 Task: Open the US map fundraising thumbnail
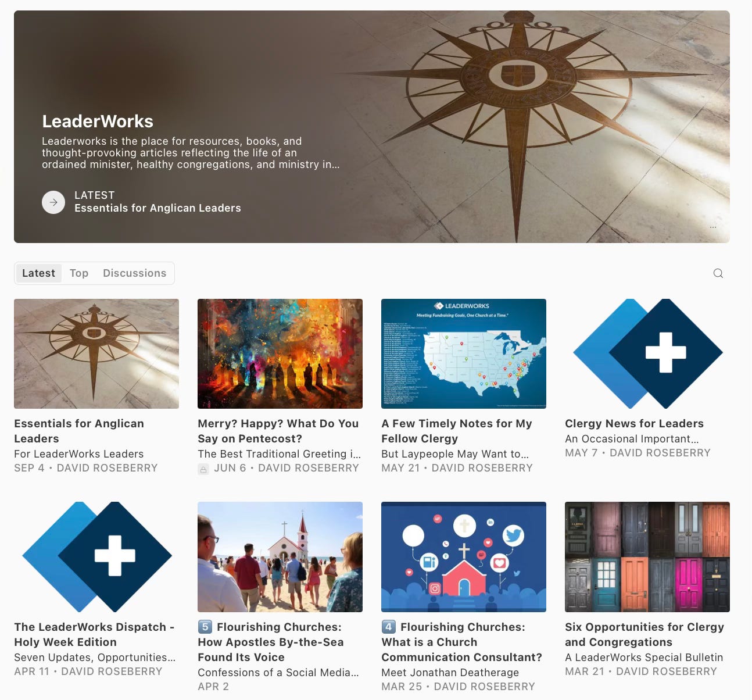pyautogui.click(x=464, y=353)
